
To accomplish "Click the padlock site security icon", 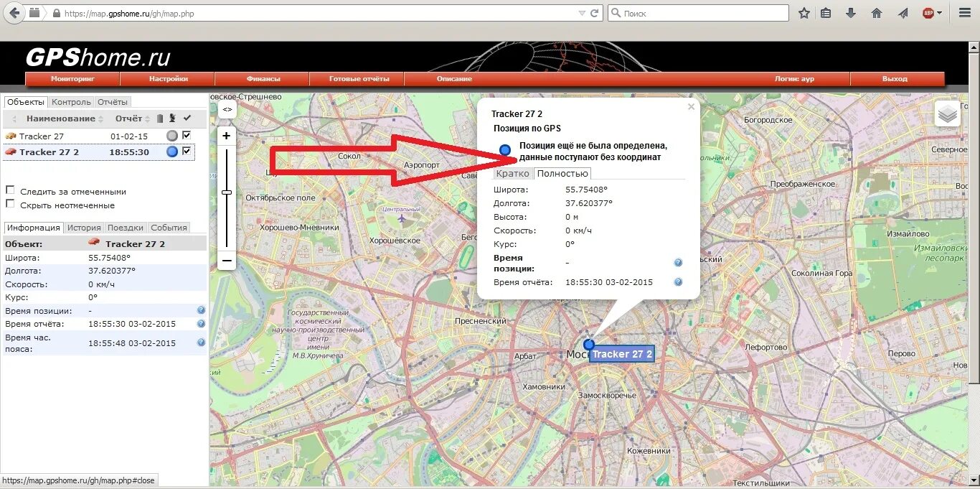I will (56, 14).
